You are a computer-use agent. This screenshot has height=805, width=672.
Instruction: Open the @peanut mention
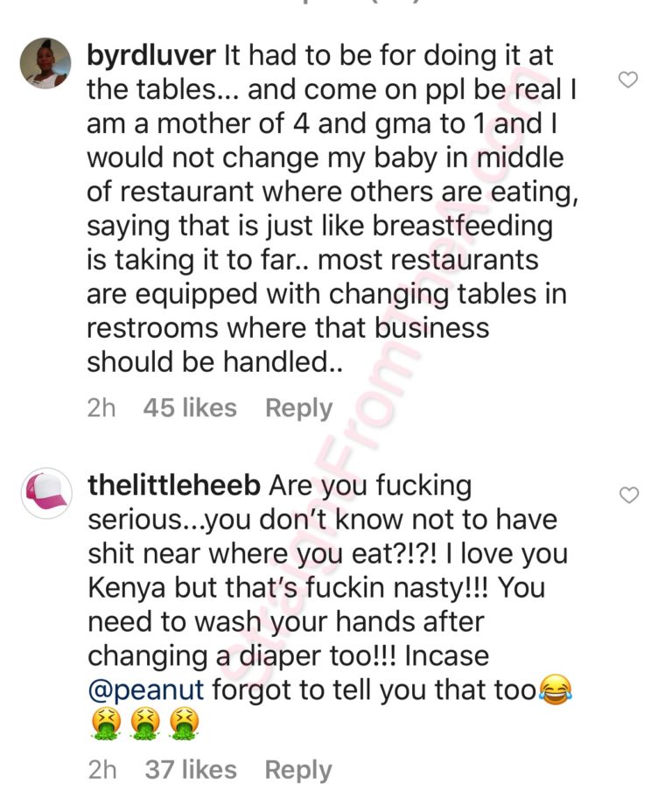point(146,690)
